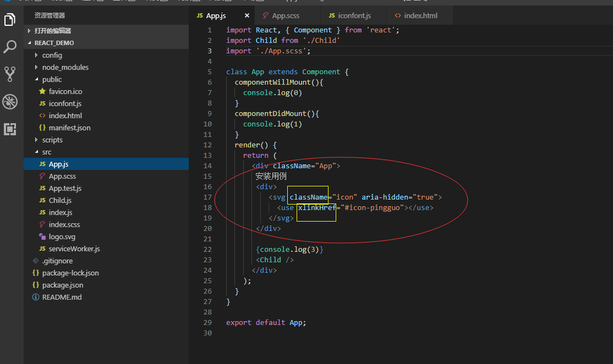The height and width of the screenshot is (364, 613).
Task: Click line number 5 in the gutter
Action: tap(210, 72)
